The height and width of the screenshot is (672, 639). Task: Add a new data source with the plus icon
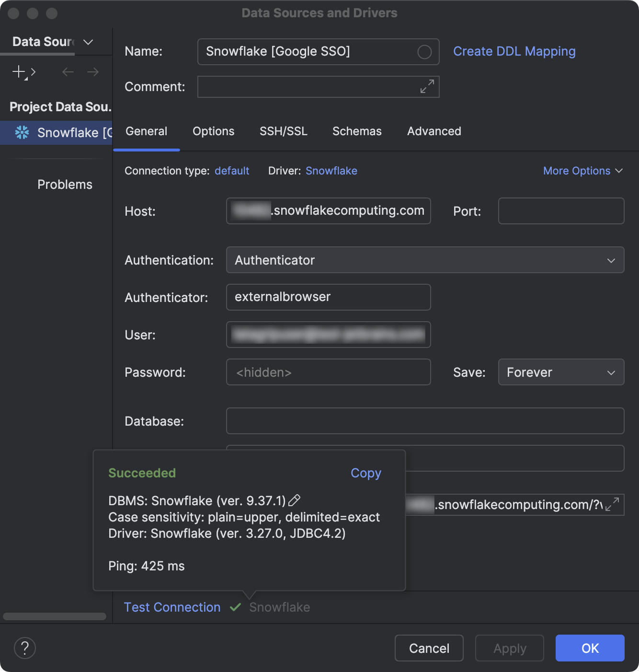coord(18,72)
